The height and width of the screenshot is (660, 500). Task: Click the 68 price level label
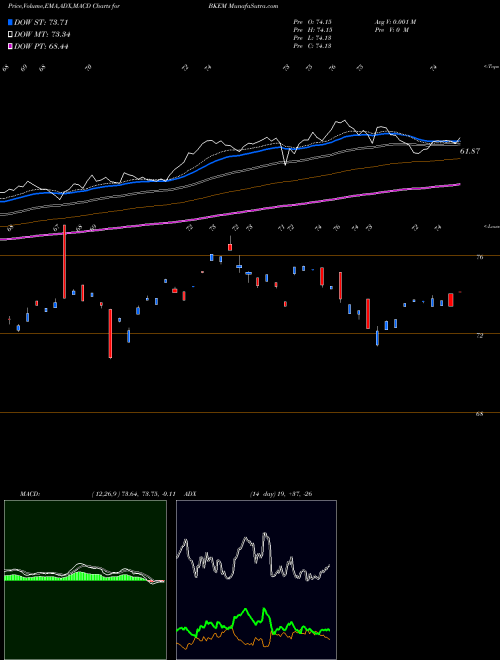480,414
